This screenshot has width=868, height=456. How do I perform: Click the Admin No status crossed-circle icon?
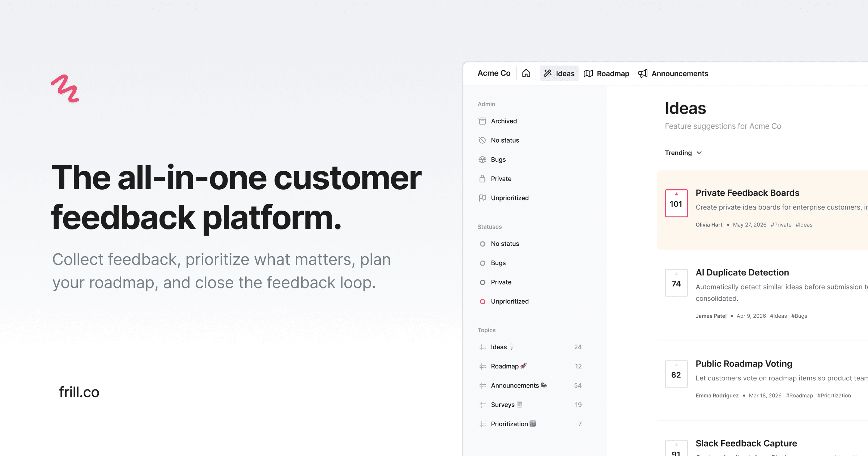482,140
